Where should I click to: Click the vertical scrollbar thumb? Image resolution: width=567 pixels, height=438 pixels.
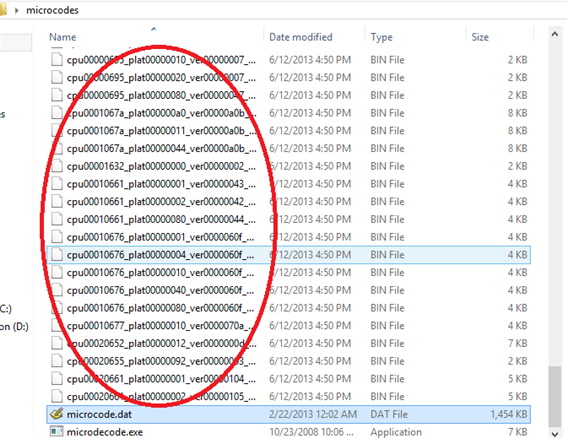point(555,396)
